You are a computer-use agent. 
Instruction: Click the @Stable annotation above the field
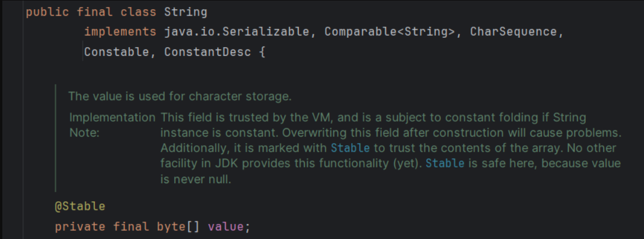[80, 206]
